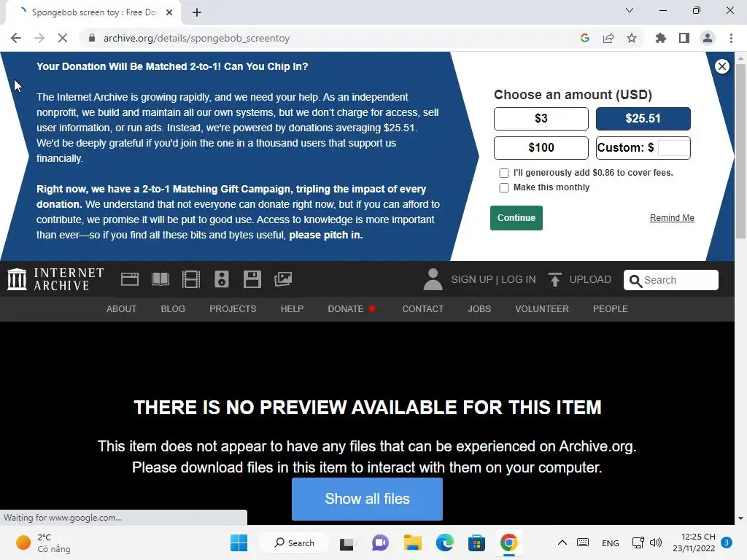Open the Software floppy disk icon
This screenshot has height=560, width=747.
click(x=252, y=279)
